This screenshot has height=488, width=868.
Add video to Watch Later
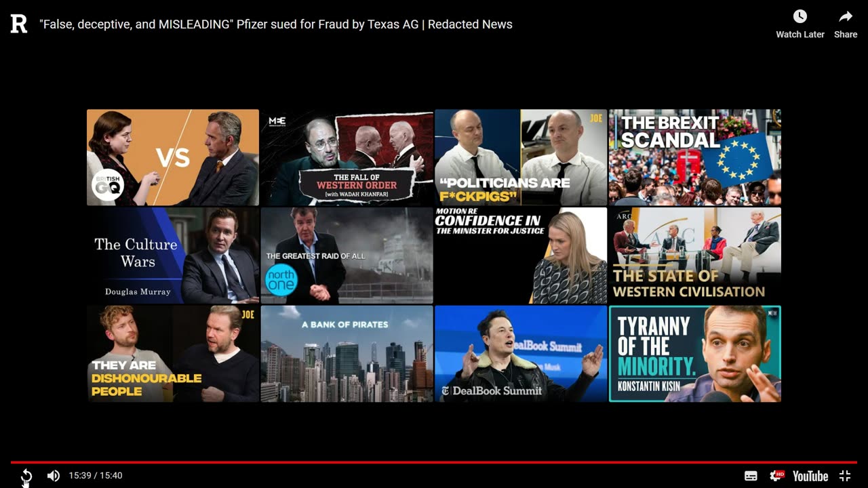(800, 24)
